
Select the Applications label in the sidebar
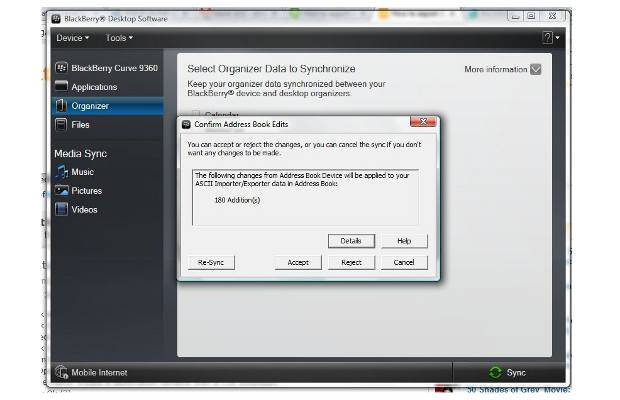pyautogui.click(x=94, y=87)
